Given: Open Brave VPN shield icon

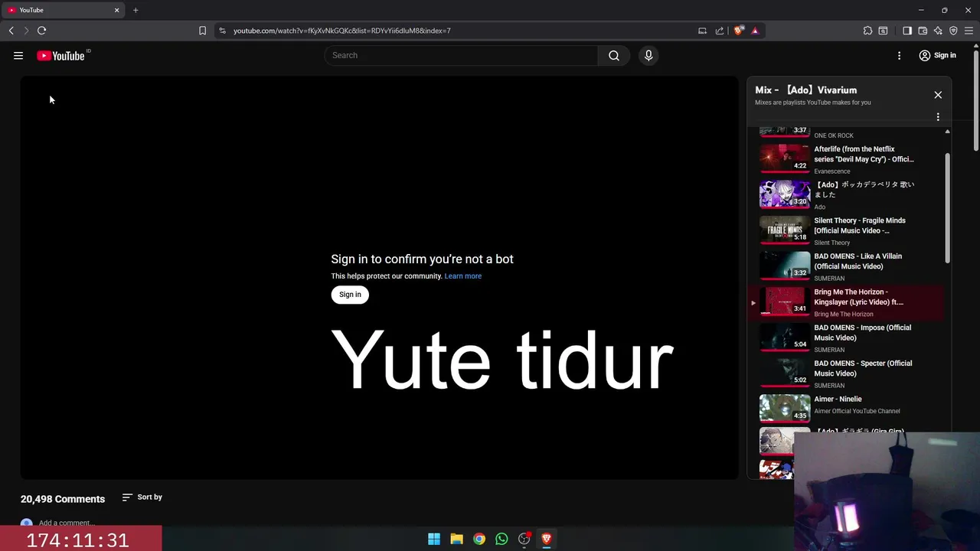Looking at the screenshot, I should 953,31.
